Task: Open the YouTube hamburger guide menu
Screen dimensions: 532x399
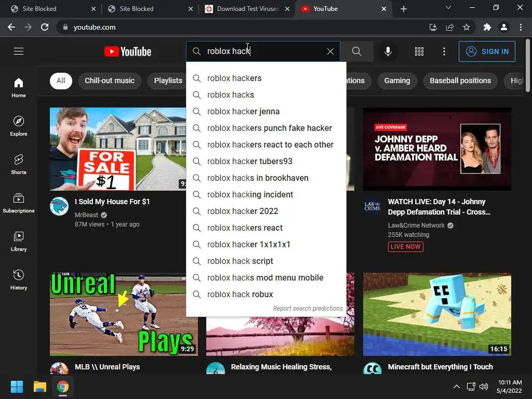Action: point(19,51)
